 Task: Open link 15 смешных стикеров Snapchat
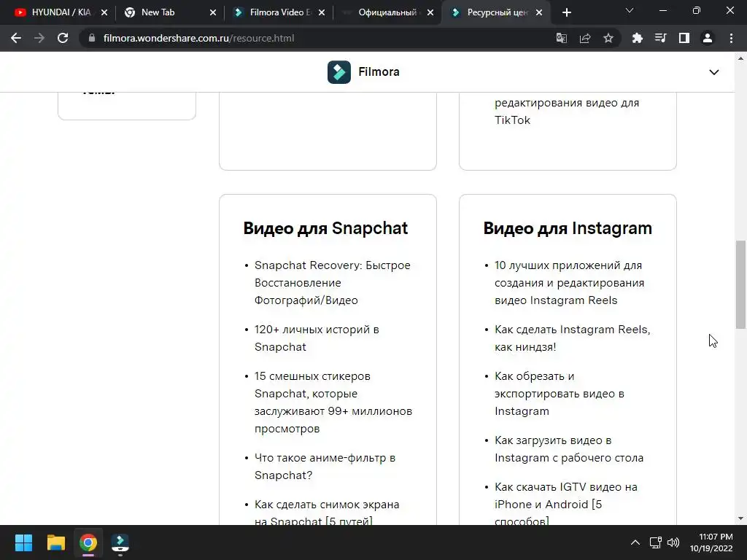pos(333,402)
